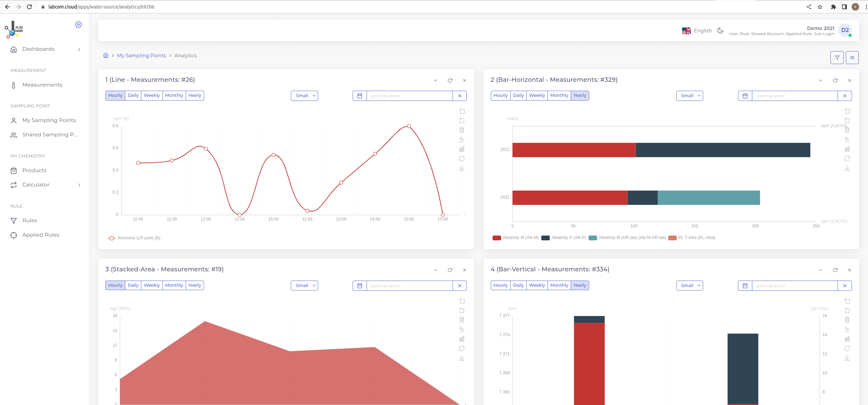This screenshot has height=405, width=868.
Task: Select Monthly interval in chart 2
Action: 559,95
